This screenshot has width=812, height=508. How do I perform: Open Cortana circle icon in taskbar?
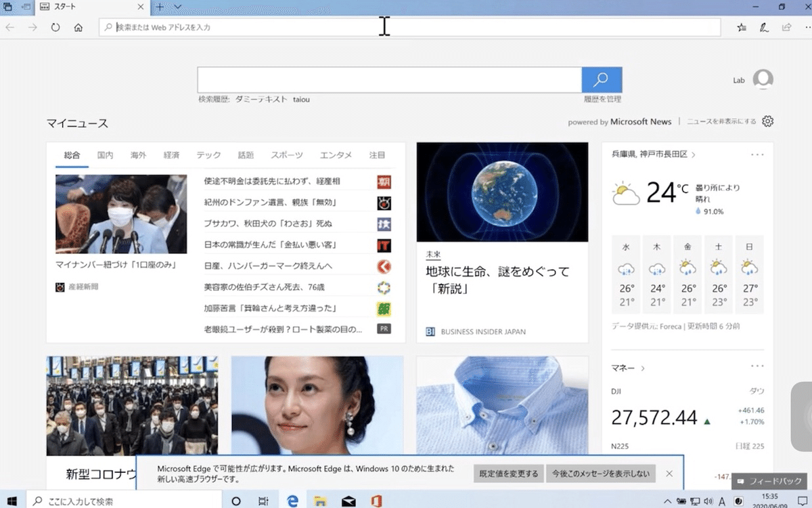(236, 501)
